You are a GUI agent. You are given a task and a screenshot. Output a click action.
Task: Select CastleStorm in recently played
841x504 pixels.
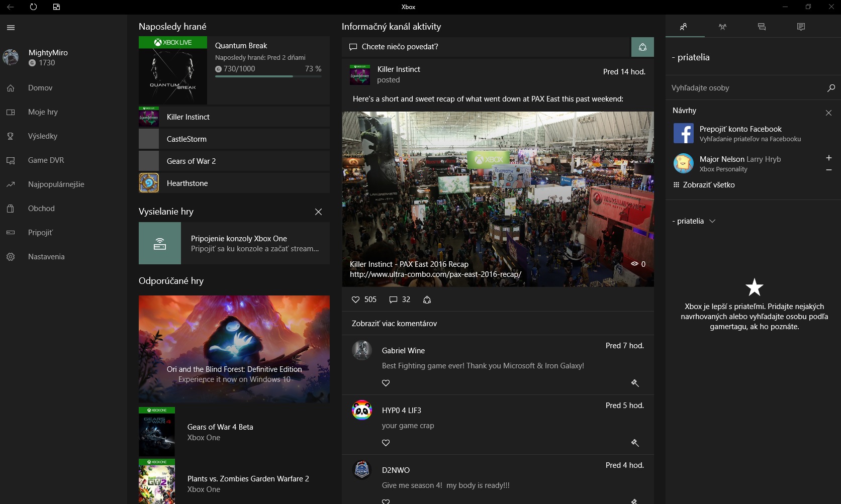(x=234, y=139)
